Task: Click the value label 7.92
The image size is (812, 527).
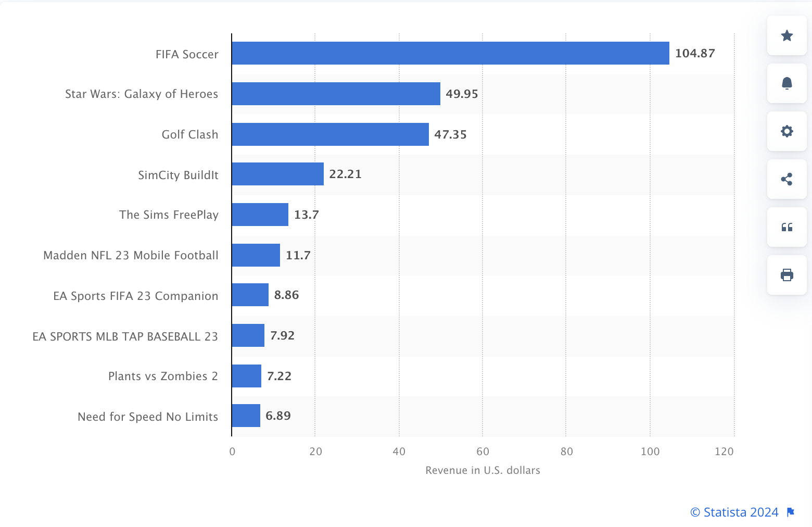Action: point(282,335)
